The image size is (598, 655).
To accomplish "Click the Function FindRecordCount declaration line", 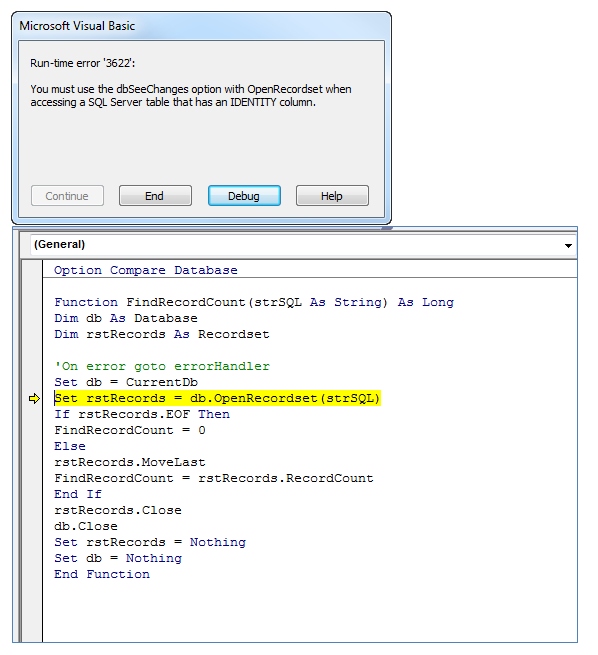I will [254, 302].
